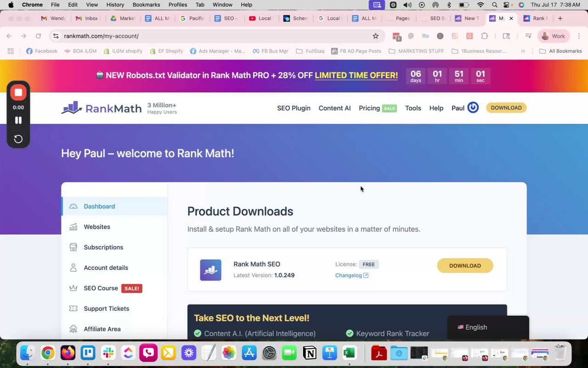Viewport: 588px width, 368px height.
Task: Open the English language selector
Action: pyautogui.click(x=488, y=327)
